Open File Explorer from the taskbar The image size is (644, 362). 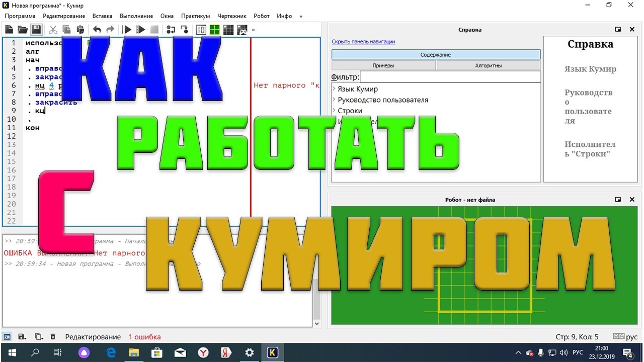(x=134, y=352)
